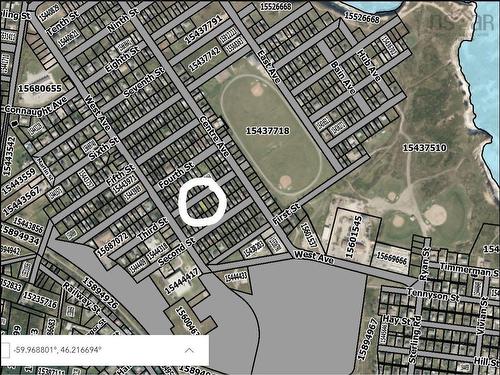The image size is (500, 375).
Task: Toggle the coordinate capture button beside the coordinates
Action: 5,350
